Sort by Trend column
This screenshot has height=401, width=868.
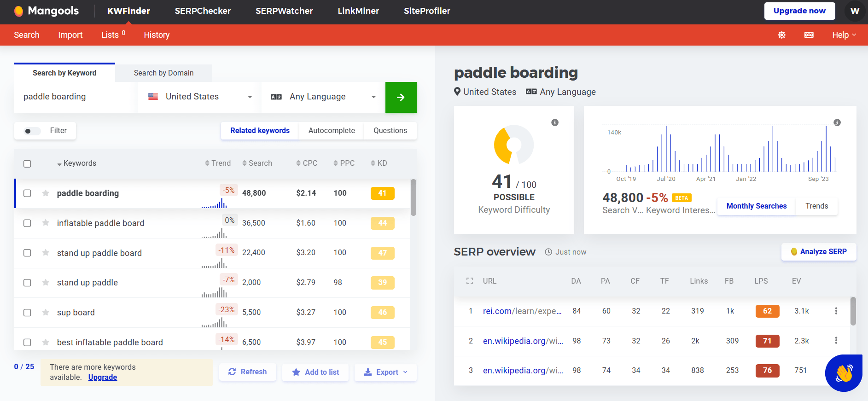pos(218,163)
